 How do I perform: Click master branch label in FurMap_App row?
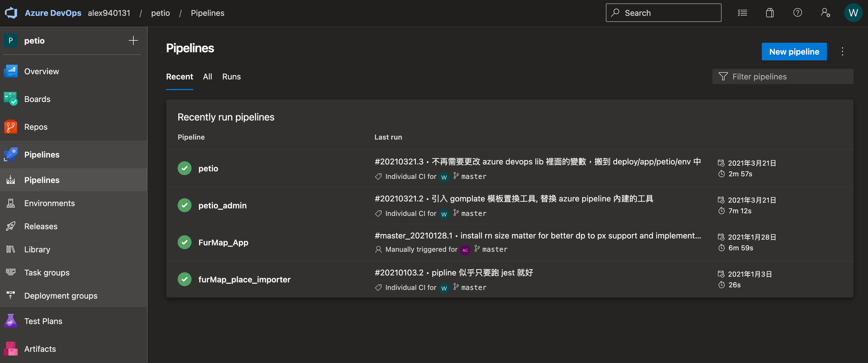click(x=495, y=249)
